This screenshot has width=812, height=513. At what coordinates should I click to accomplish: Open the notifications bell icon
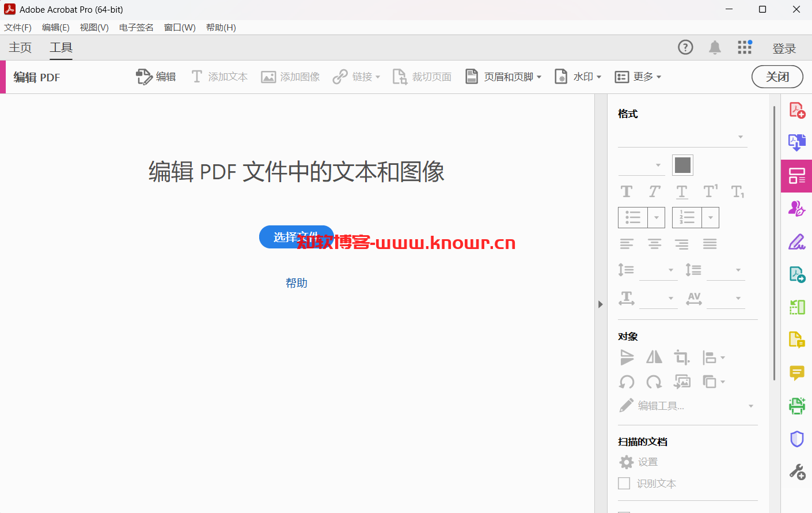click(715, 47)
